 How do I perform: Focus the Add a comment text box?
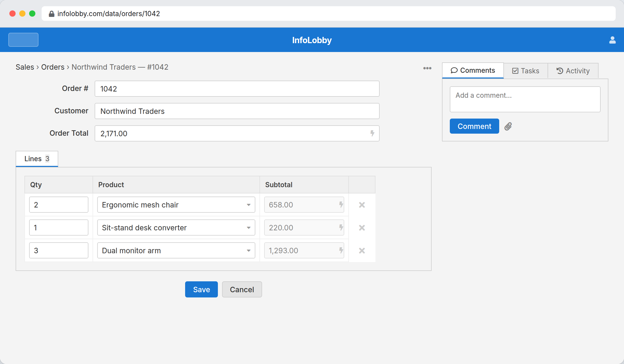pos(525,99)
